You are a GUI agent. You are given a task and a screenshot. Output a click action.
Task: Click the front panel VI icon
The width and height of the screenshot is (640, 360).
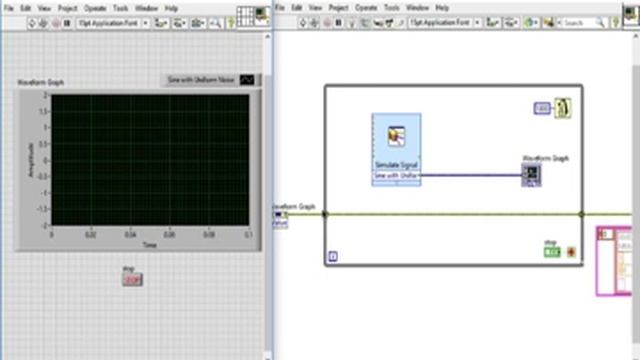pyautogui.click(x=262, y=16)
